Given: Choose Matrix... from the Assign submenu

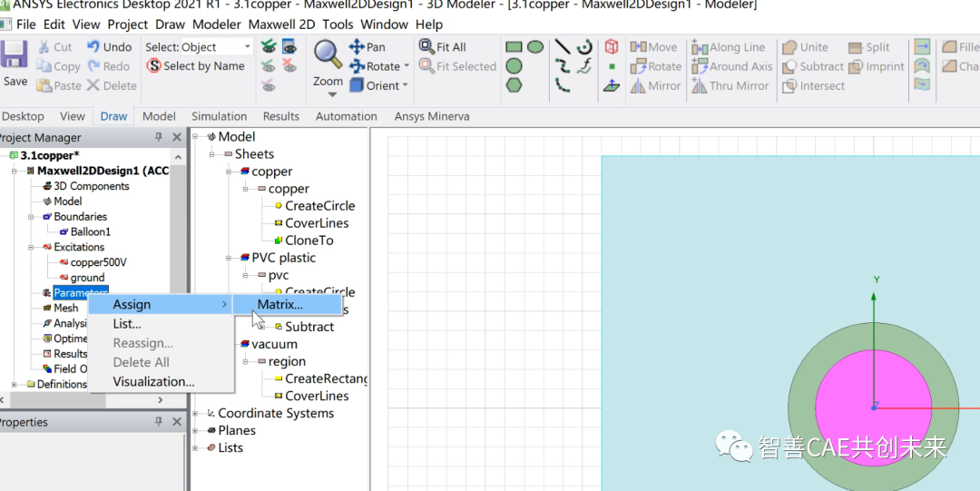Looking at the screenshot, I should tap(287, 305).
